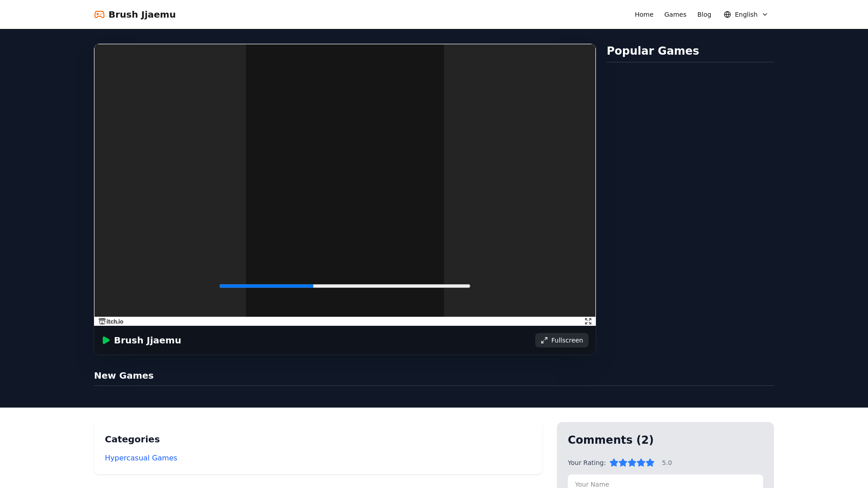Open the Hypercasual Games category link
The image size is (868, 488).
pyautogui.click(x=141, y=458)
